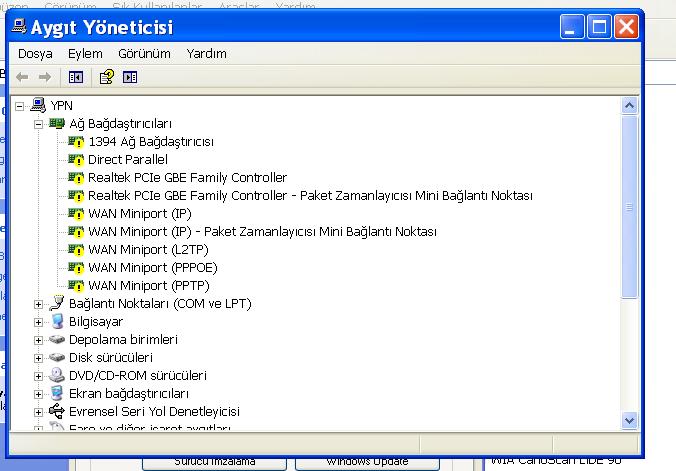Click the vertical scrollbar thumb
The width and height of the screenshot is (676, 471).
[629, 207]
